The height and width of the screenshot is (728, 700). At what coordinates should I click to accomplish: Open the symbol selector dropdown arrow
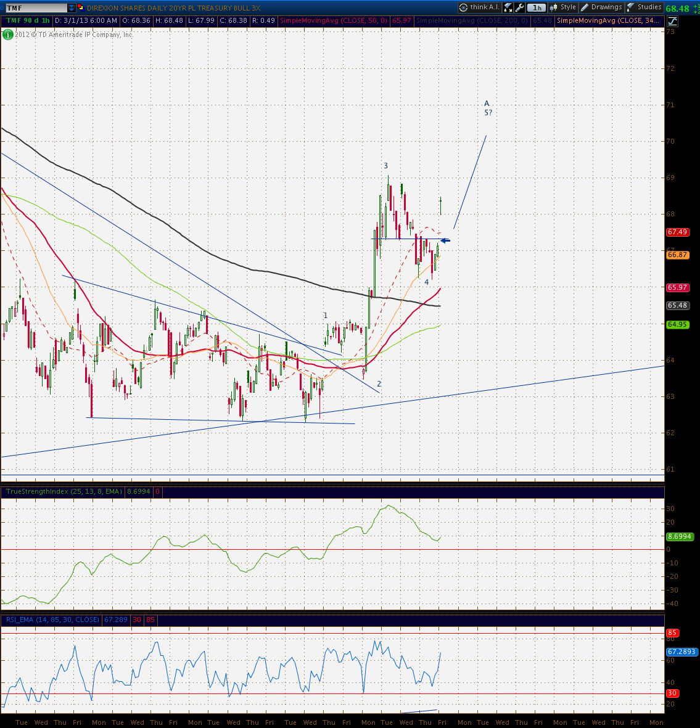[72, 8]
